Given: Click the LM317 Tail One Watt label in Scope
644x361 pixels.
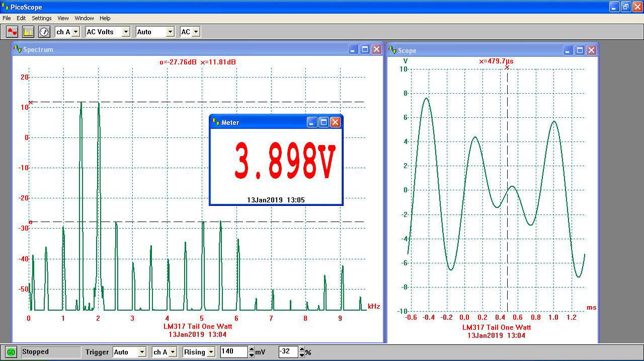Looking at the screenshot, I should pos(497,327).
